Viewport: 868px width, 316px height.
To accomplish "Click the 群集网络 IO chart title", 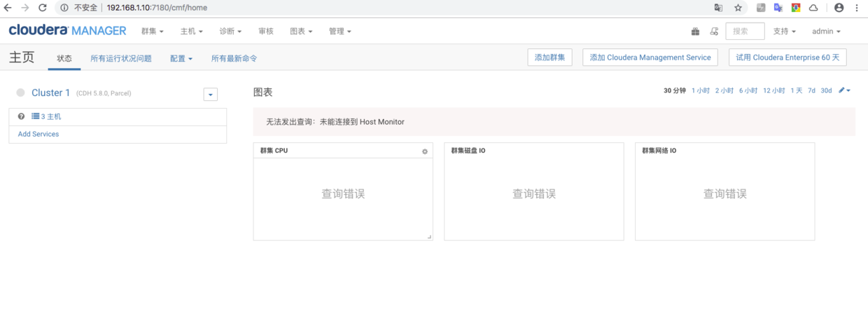I will point(659,151).
